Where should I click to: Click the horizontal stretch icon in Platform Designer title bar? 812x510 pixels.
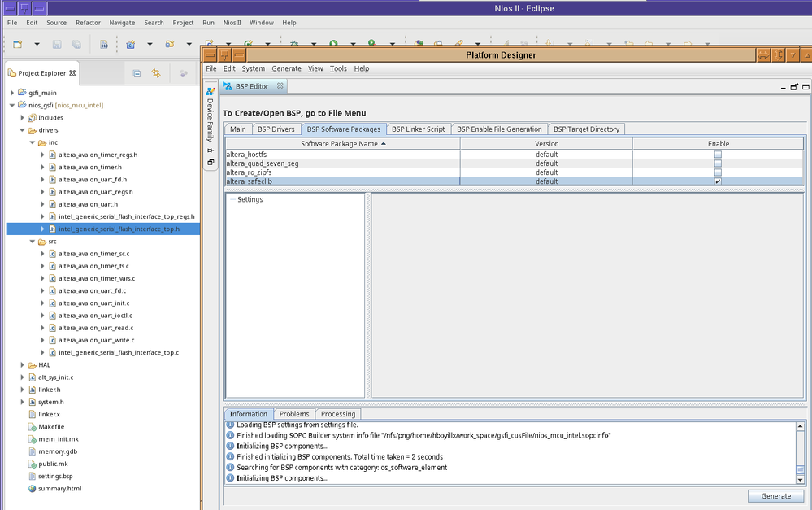click(764, 54)
